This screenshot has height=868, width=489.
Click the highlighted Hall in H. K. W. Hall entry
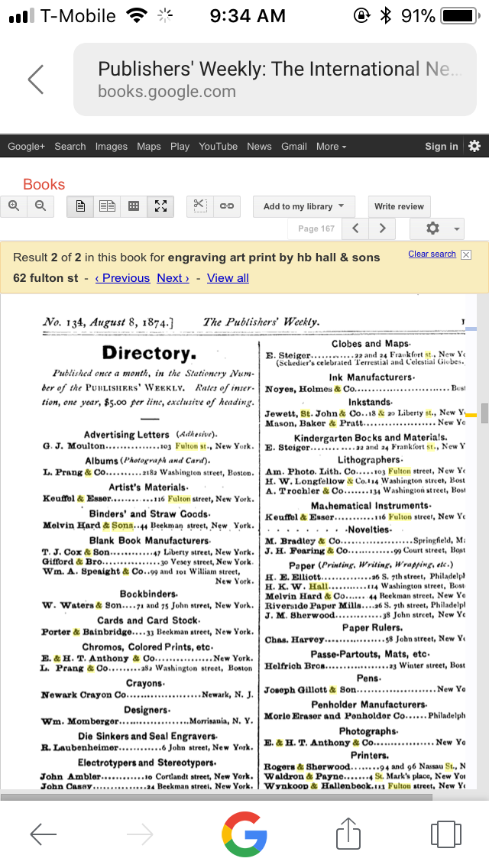tap(319, 586)
